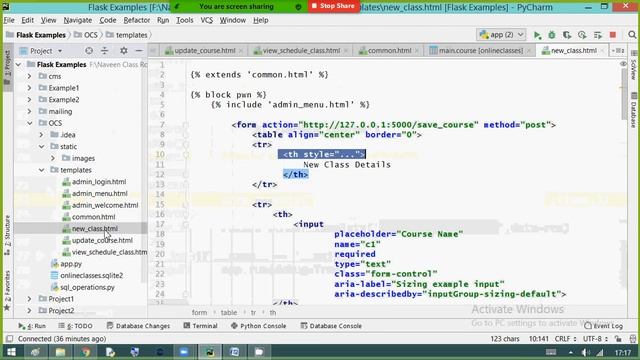The height and width of the screenshot is (360, 640).
Task: Open the TODO tool window
Action: pyautogui.click(x=76, y=326)
